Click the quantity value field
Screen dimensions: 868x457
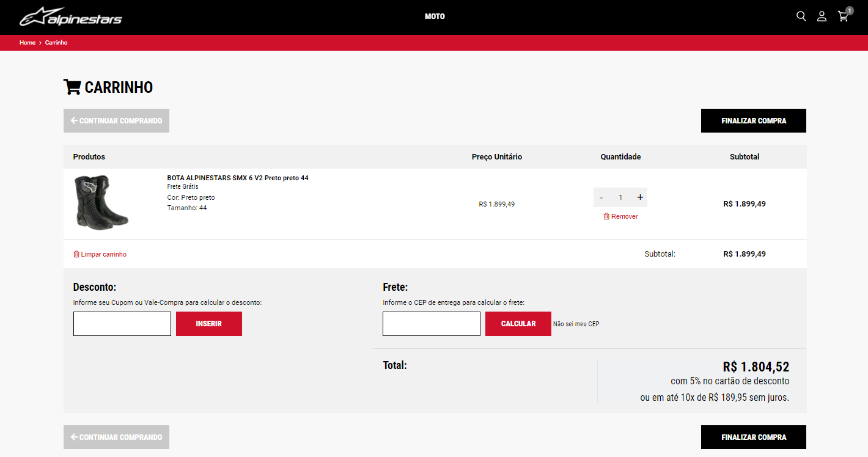[620, 197]
